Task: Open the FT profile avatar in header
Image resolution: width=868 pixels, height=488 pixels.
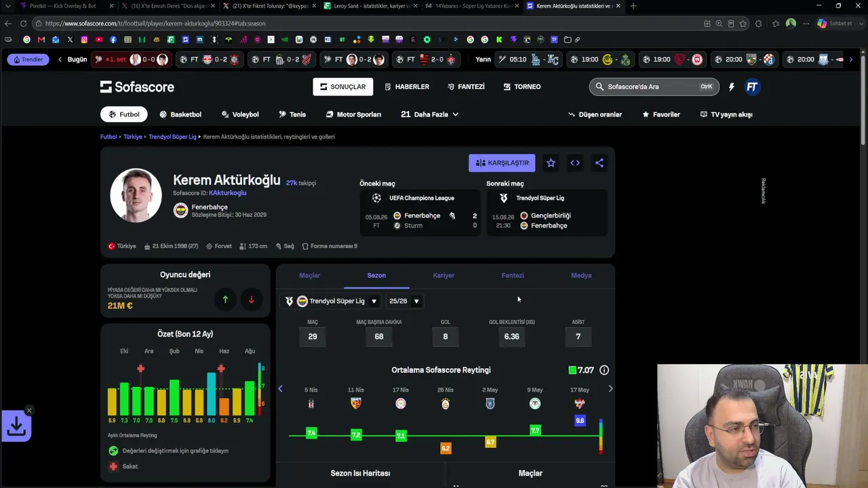Action: point(752,87)
